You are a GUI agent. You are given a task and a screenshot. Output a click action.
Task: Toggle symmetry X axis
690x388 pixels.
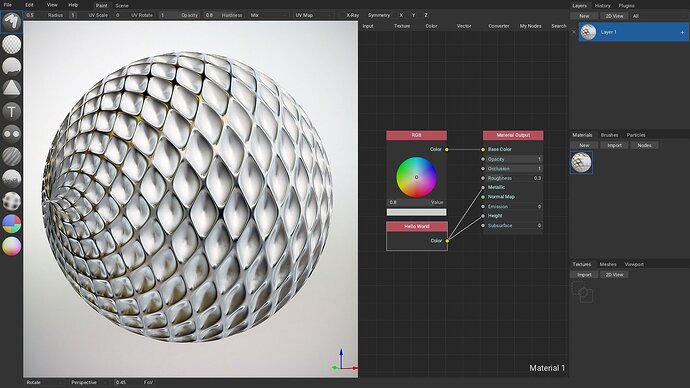point(401,15)
